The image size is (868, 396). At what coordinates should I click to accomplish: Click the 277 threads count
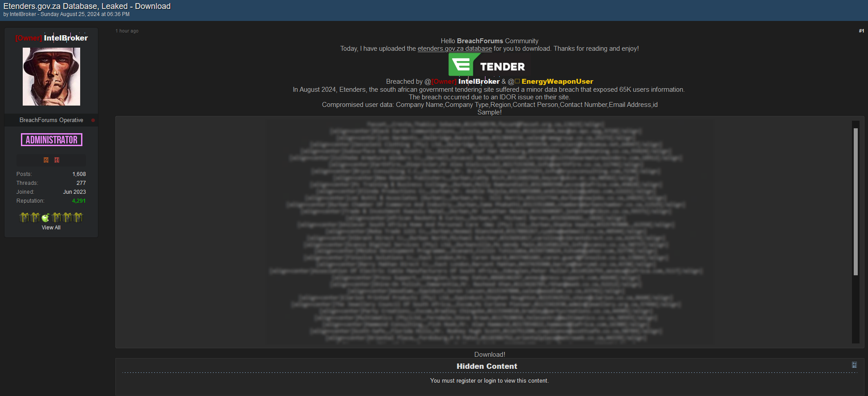click(x=81, y=183)
